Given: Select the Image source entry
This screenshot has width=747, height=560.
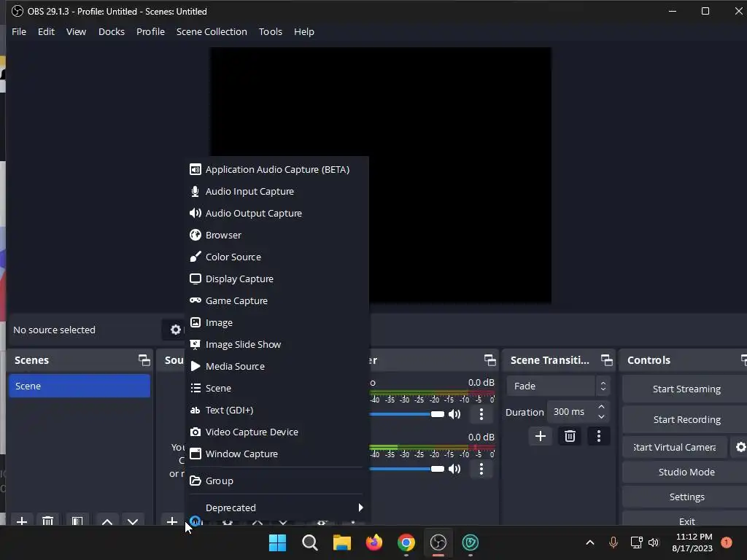Looking at the screenshot, I should (x=276, y=323).
